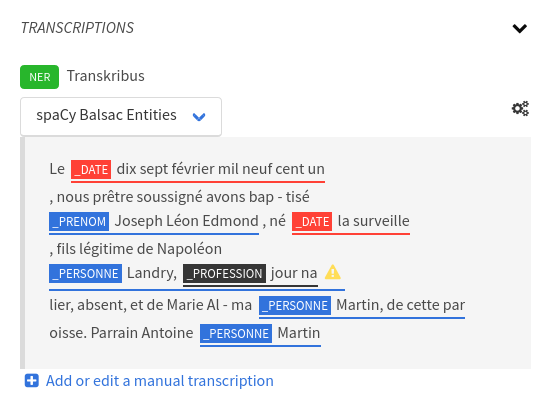This screenshot has width=547, height=414.
Task: Click the TRANSCRIPTIONS section heading
Action: pos(77,28)
